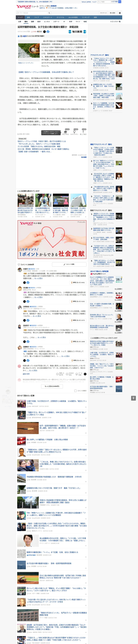
Task: Click the わかりやすい lightbulb reaction
Action: point(74,132)
